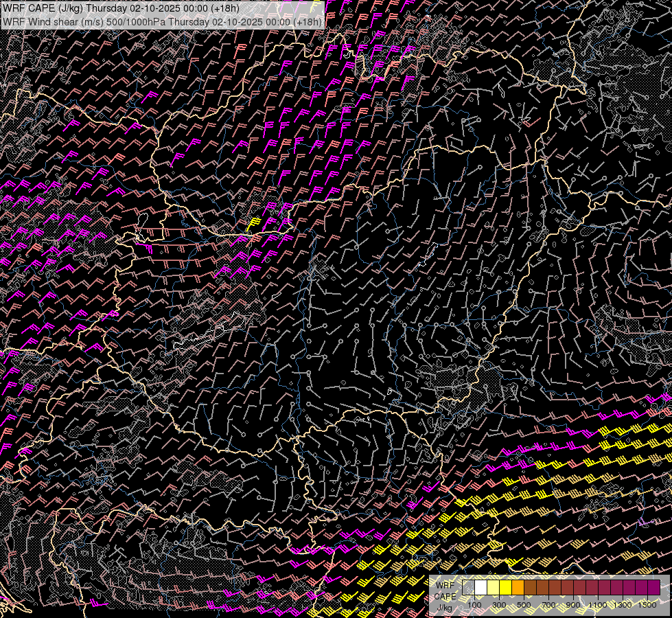Click the 100 value on the legend

(474, 605)
